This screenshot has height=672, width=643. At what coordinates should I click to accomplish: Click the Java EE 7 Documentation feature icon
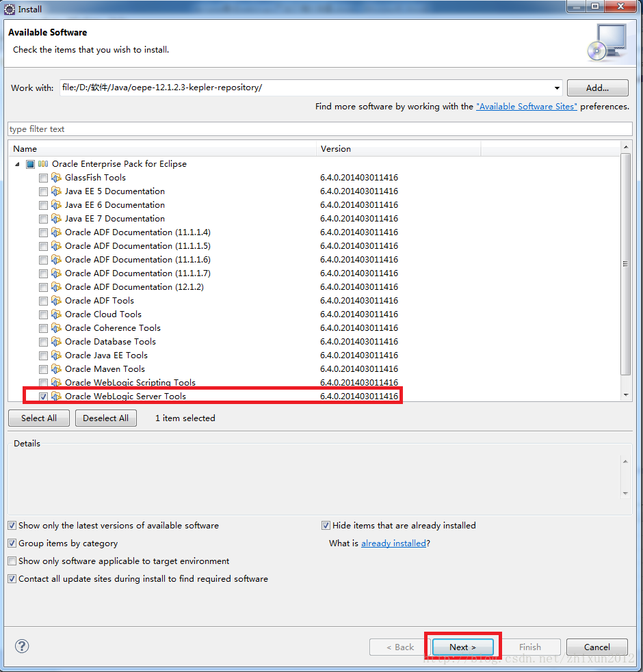56,219
